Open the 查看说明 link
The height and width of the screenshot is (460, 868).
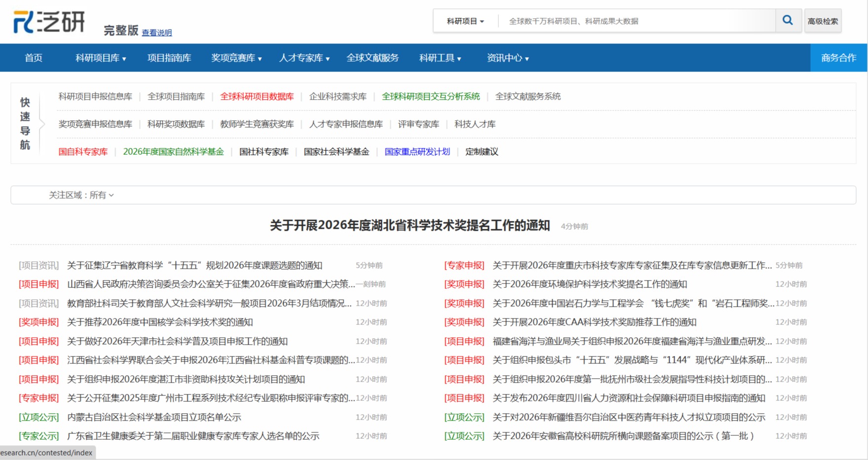coord(156,33)
